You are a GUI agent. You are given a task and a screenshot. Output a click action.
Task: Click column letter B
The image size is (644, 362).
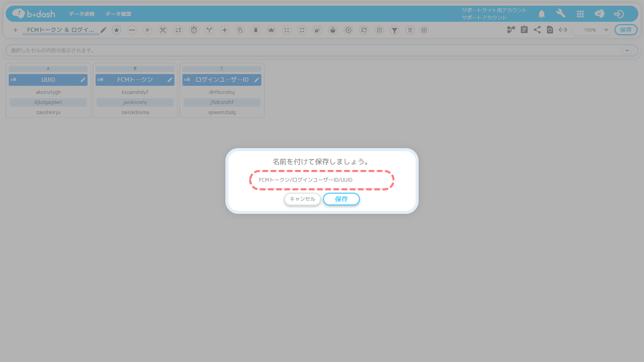click(135, 69)
